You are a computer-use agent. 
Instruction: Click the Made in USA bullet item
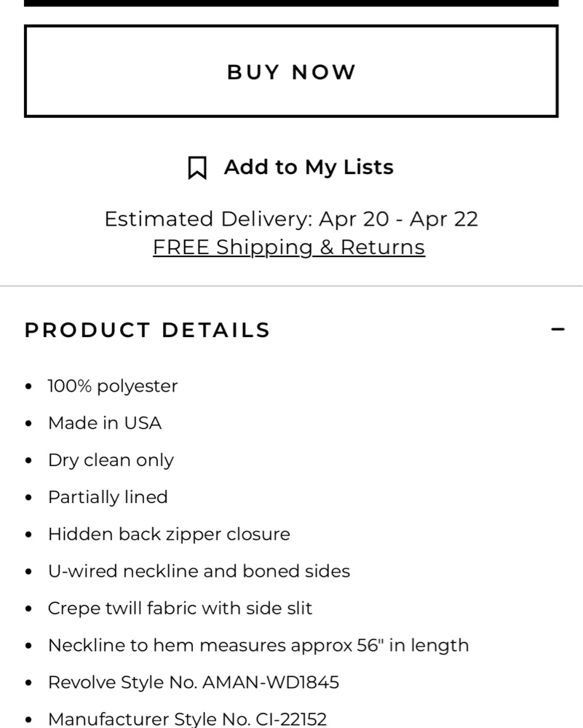(x=105, y=423)
